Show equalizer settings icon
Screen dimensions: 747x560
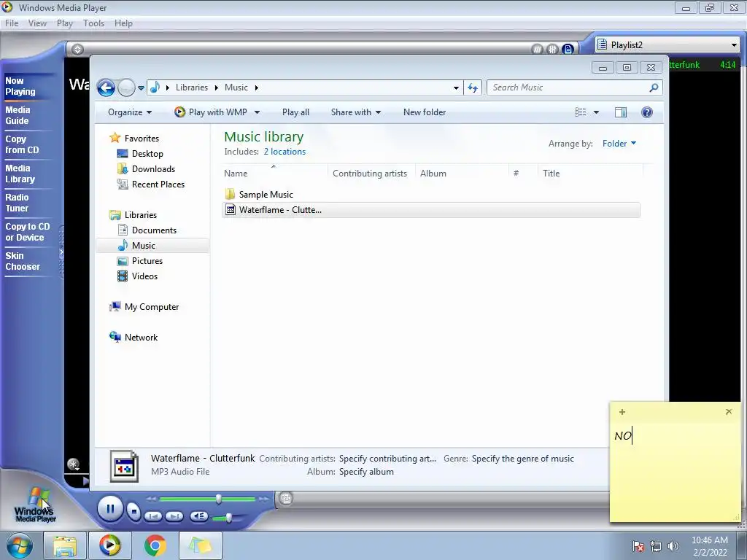coord(552,49)
